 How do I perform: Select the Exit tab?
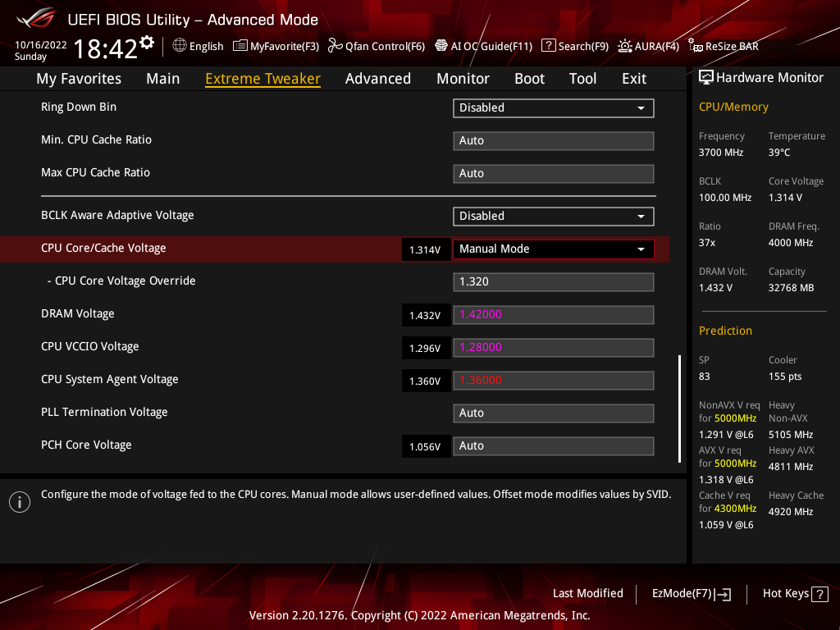coord(634,79)
